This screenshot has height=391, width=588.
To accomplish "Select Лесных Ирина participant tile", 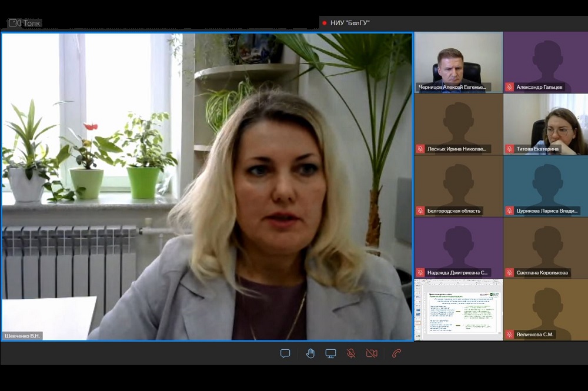I will pyautogui.click(x=458, y=123).
